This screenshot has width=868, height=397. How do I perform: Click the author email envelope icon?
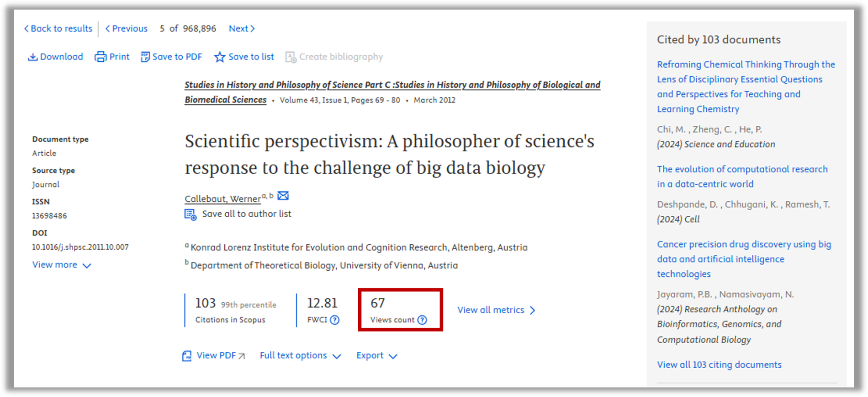[283, 196]
